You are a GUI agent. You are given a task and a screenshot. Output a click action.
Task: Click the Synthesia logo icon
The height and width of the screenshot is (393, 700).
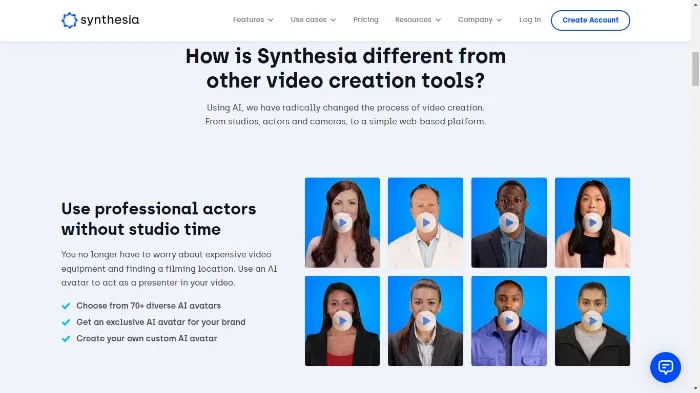coord(69,20)
